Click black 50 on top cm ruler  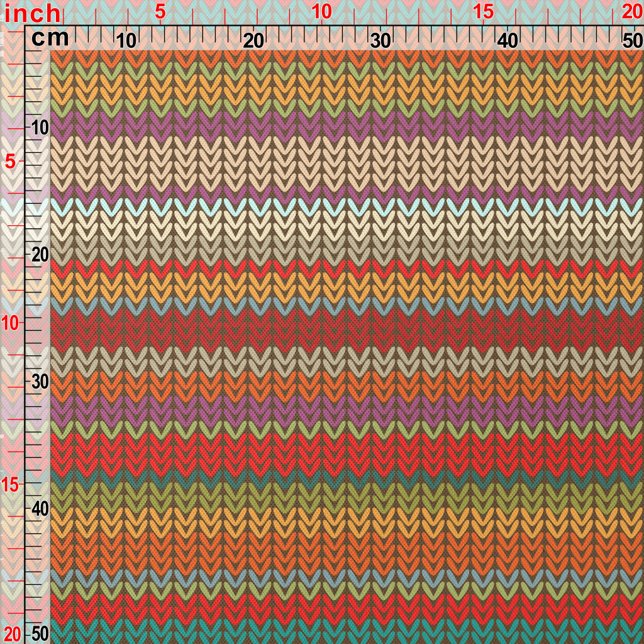633,41
